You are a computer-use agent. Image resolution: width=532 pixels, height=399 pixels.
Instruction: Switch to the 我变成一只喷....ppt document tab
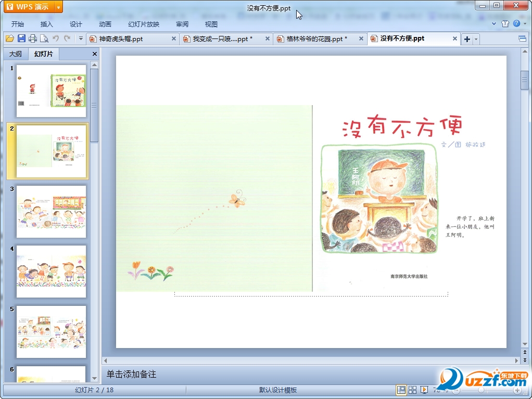(226, 39)
